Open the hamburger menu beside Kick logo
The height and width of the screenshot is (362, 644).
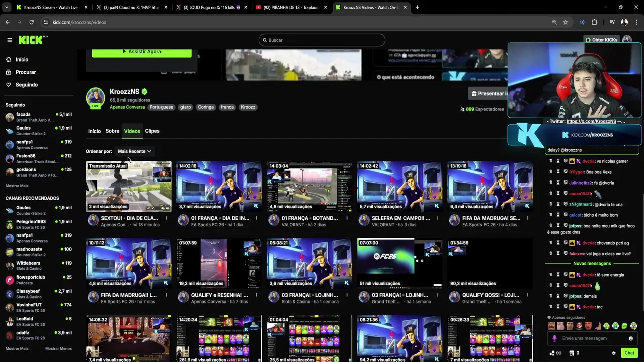tap(10, 40)
